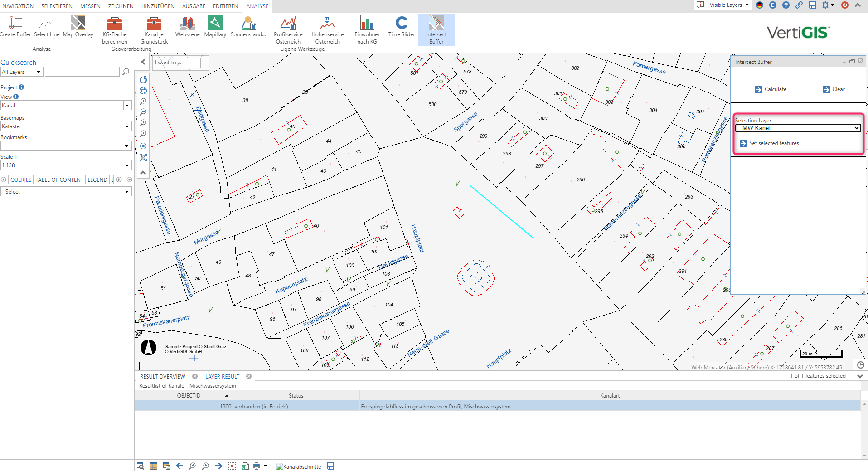Switch language using German flag icon
868x471 pixels.
tap(760, 5)
